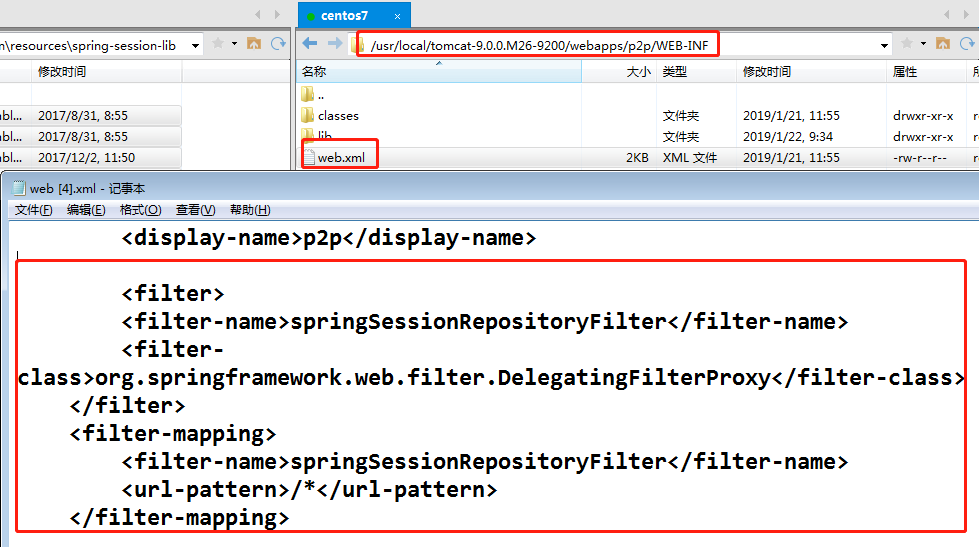The image size is (979, 547).
Task: Click left pane bookmark star icon
Action: [219, 44]
